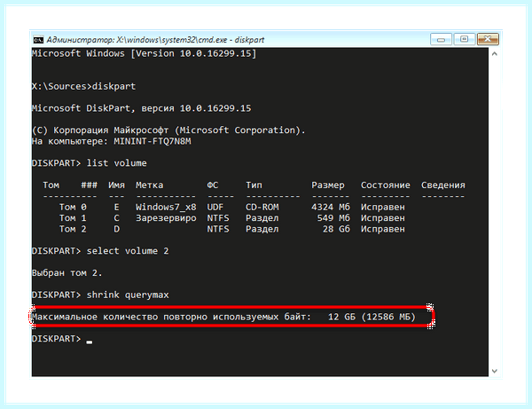Click the 'Корпорация Майкрософт' copyright line
The width and height of the screenshot is (532, 409).
(168, 130)
